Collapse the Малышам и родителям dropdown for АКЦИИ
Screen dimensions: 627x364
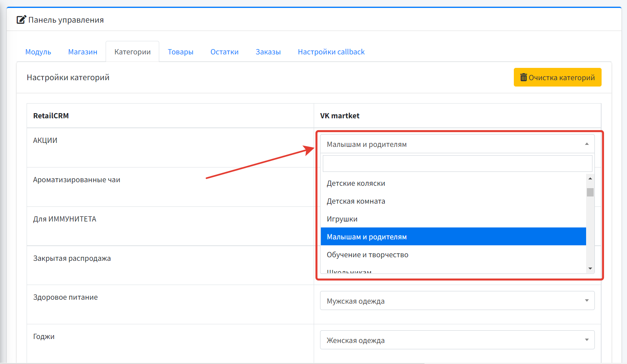point(457,144)
